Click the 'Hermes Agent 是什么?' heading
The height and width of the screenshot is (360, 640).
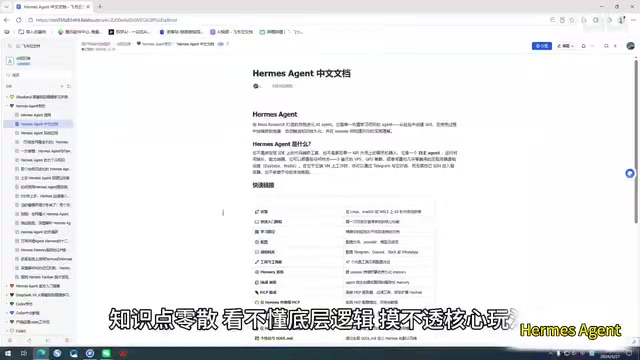282,144
